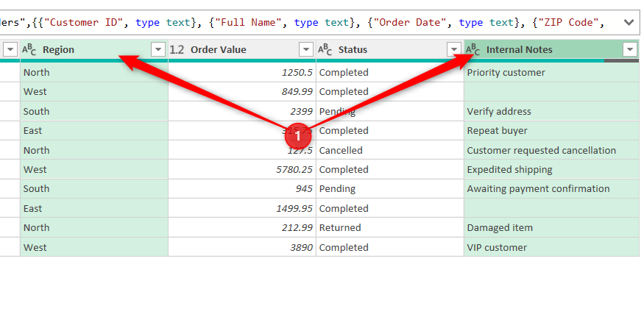
Task: Click the Cancelled status cell
Action: (x=390, y=150)
